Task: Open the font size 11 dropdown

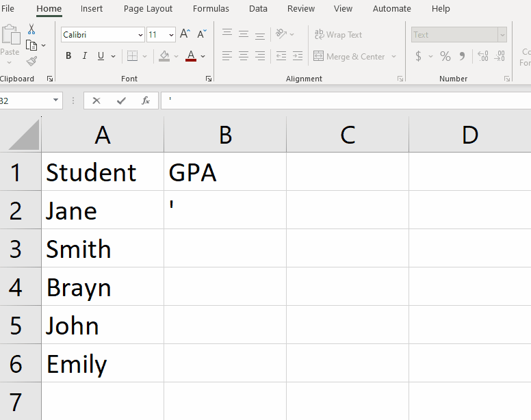Action: click(x=171, y=35)
